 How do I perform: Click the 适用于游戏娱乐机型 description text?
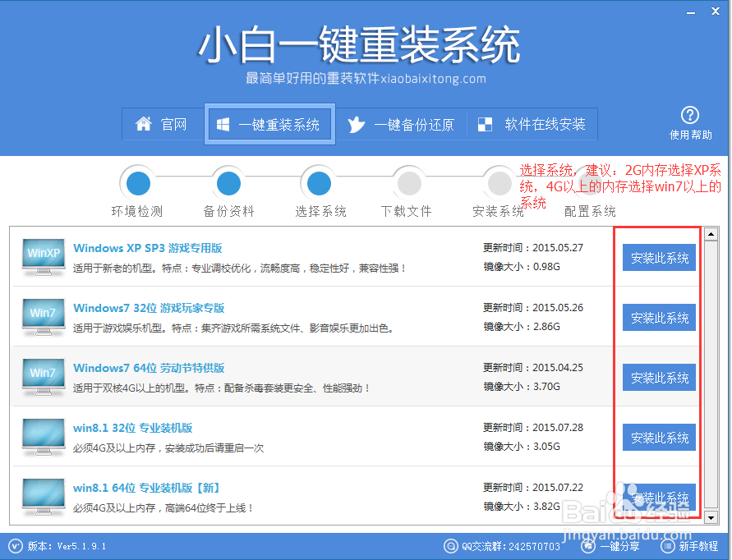(233, 328)
